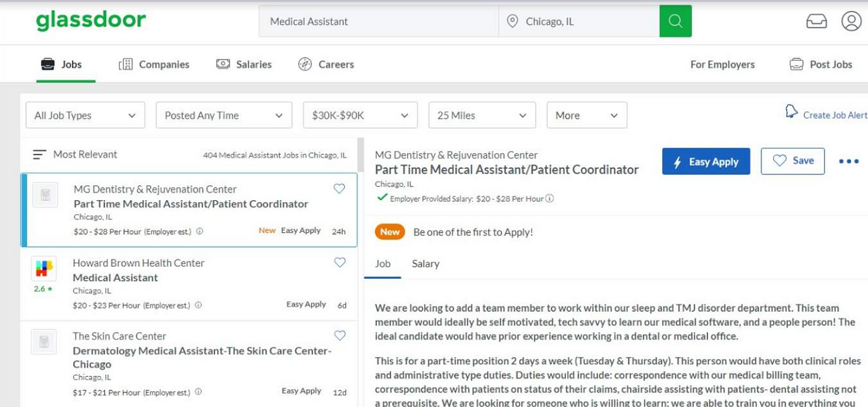Click the Create Job Alert bell icon

[x=791, y=112]
